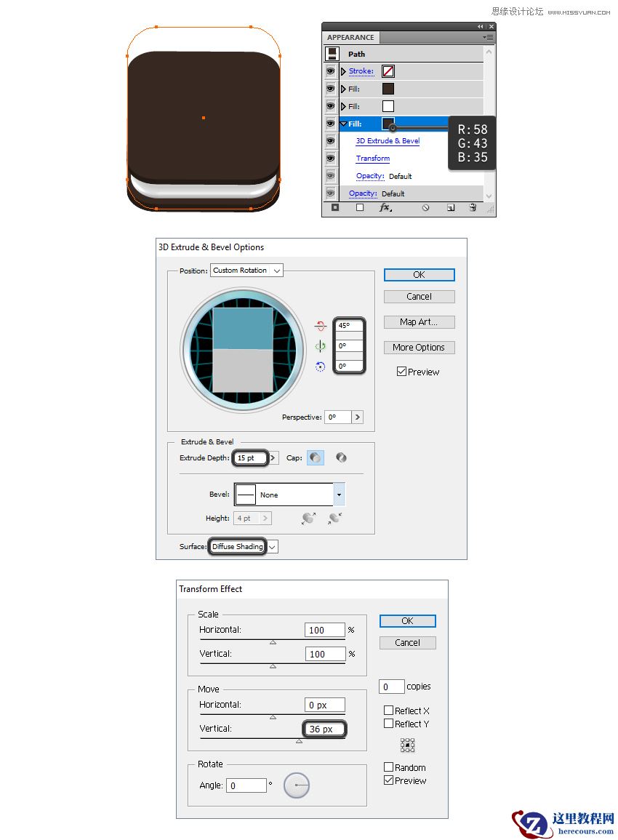Click the Z axis rotation icon
Image resolution: width=618 pixels, height=840 pixels.
(x=320, y=367)
